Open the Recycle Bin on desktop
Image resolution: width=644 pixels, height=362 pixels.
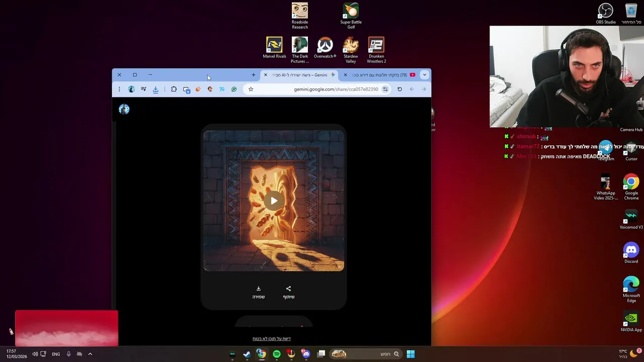coord(631,14)
